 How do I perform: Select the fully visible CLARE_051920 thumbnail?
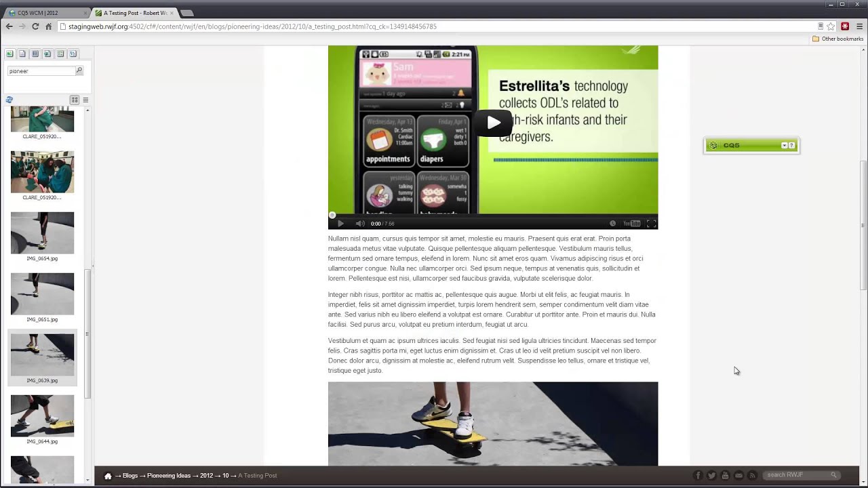pyautogui.click(x=42, y=171)
